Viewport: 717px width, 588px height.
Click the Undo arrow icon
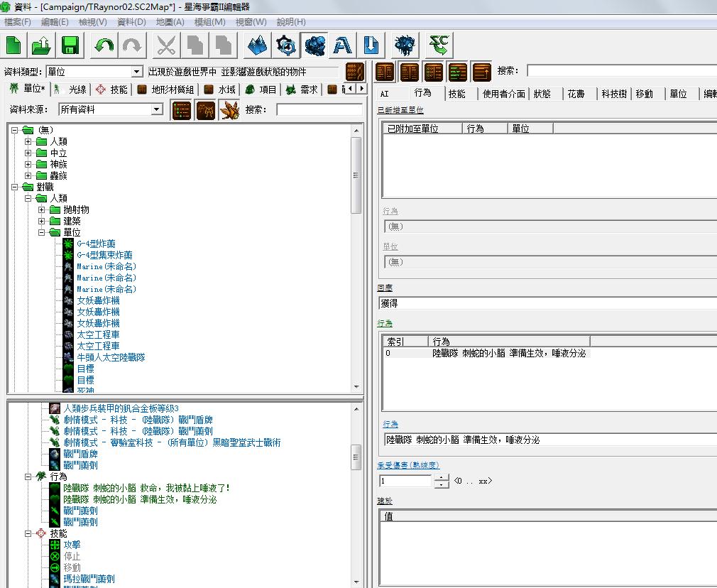coord(104,46)
